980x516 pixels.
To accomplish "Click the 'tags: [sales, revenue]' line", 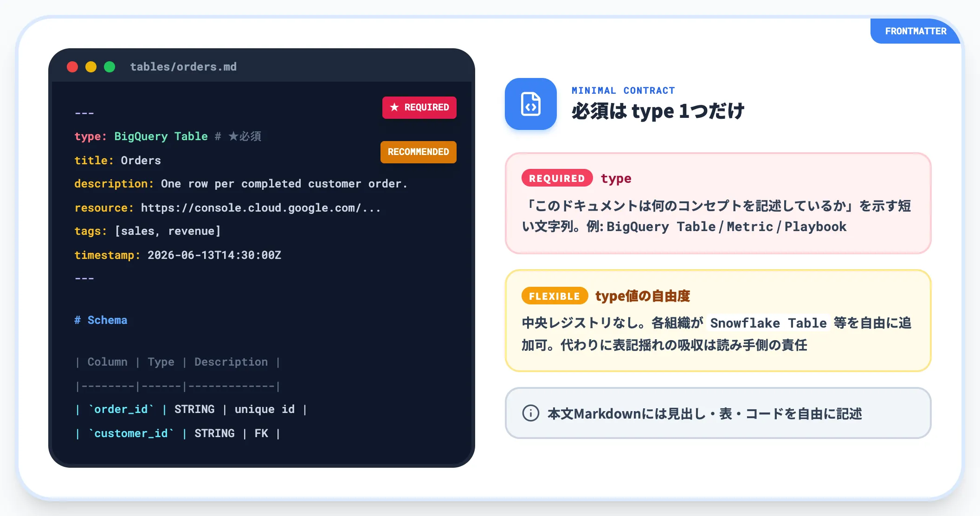I will point(148,231).
